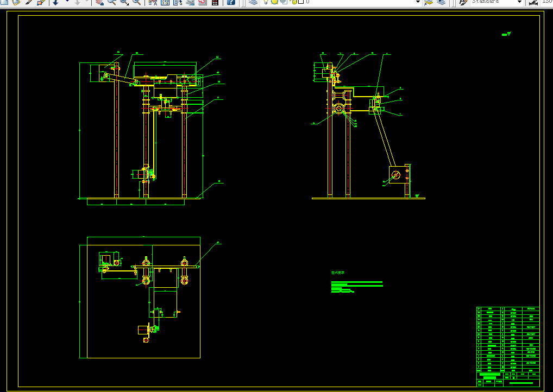Image resolution: width=553 pixels, height=392 pixels.
Task: Open the redo history dropdown arrow
Action: pyautogui.click(x=87, y=2)
